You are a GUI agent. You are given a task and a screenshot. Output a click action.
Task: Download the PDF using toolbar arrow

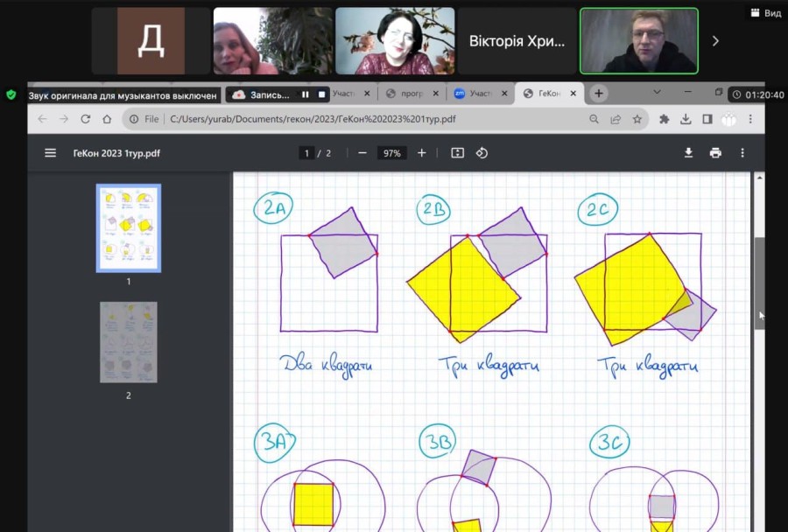[x=688, y=153]
